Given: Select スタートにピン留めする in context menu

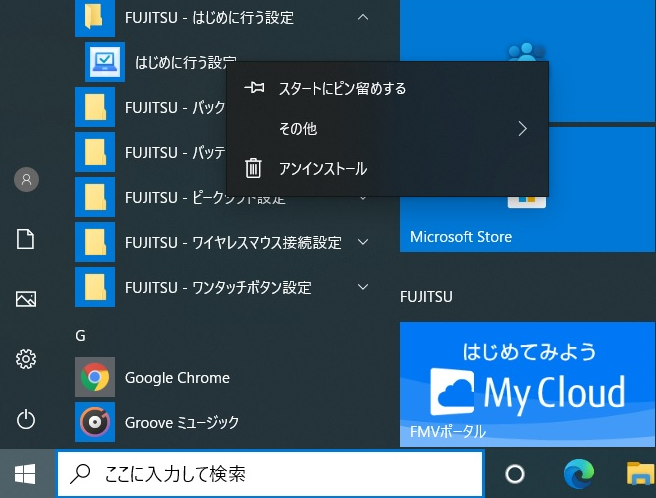Looking at the screenshot, I should pos(387,88).
